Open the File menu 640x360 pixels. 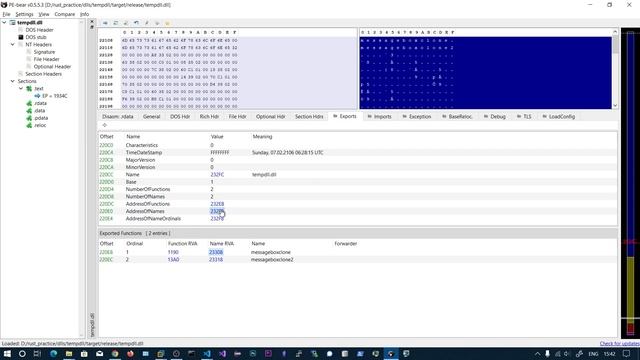(x=6, y=14)
